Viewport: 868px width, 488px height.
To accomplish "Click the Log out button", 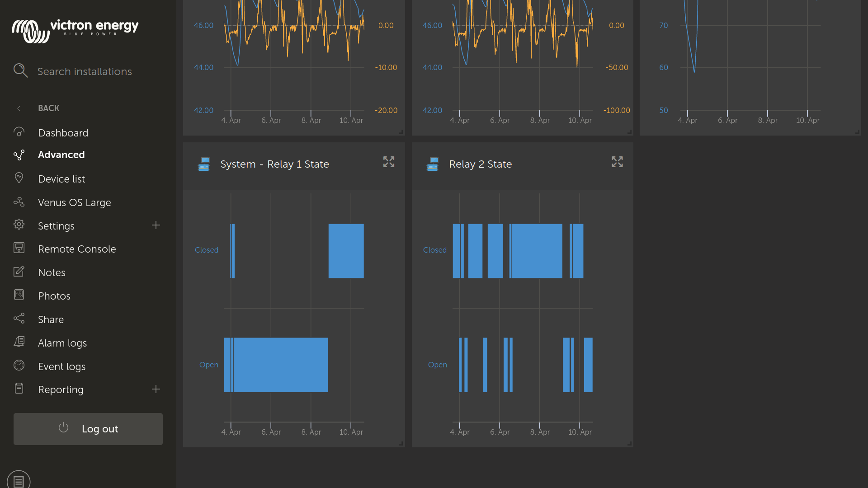I will coord(88,428).
